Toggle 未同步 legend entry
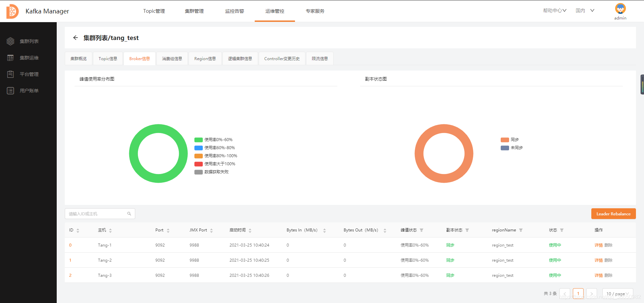The image size is (644, 303). 512,148
